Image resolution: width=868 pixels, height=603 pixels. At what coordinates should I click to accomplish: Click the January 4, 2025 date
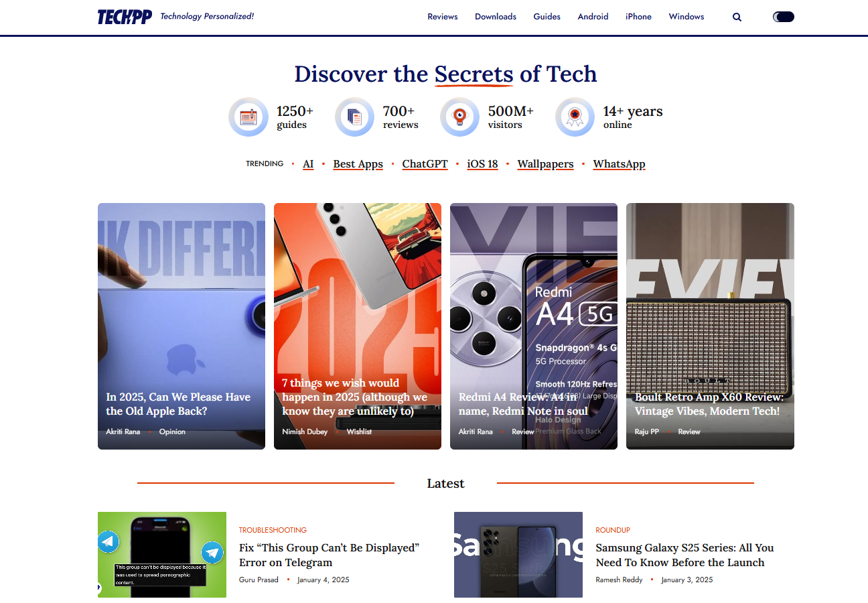[x=323, y=580]
